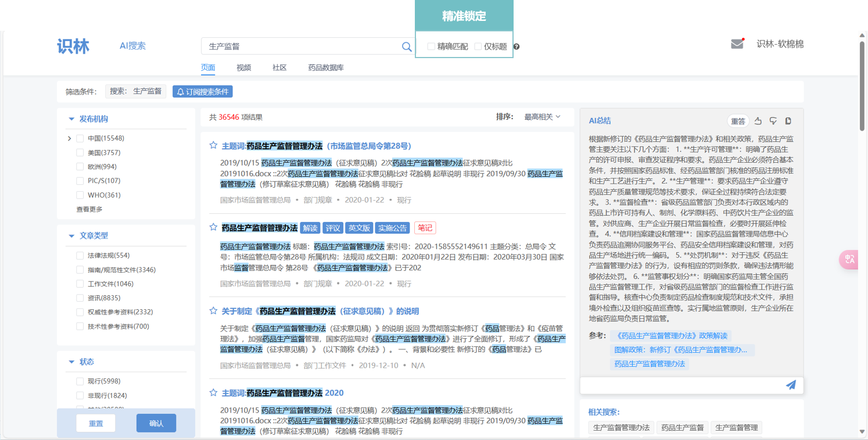This screenshot has height=440, width=868.
Task: Open the last 药品生产监督管理办法 reference link
Action: tap(650, 364)
